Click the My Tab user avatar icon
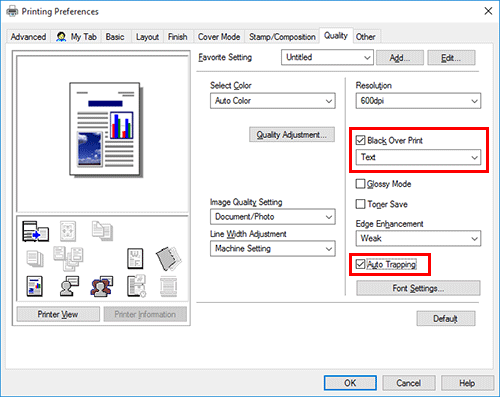 61,37
